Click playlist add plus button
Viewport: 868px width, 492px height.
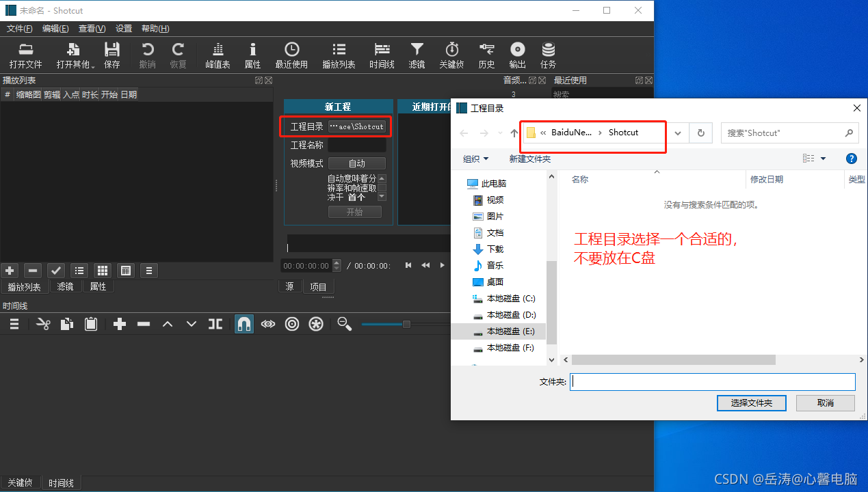pyautogui.click(x=10, y=271)
